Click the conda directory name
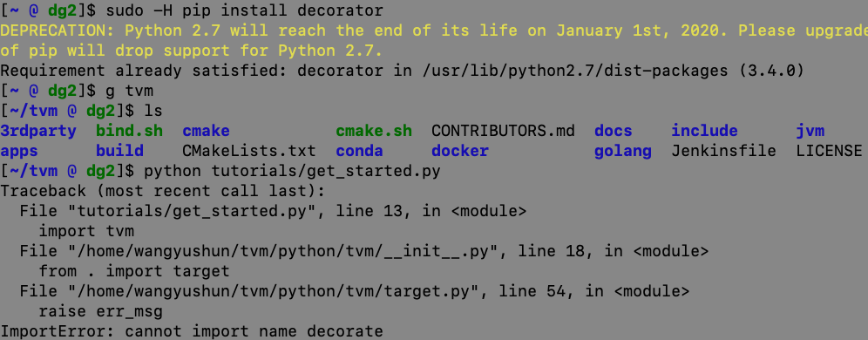 tap(359, 151)
